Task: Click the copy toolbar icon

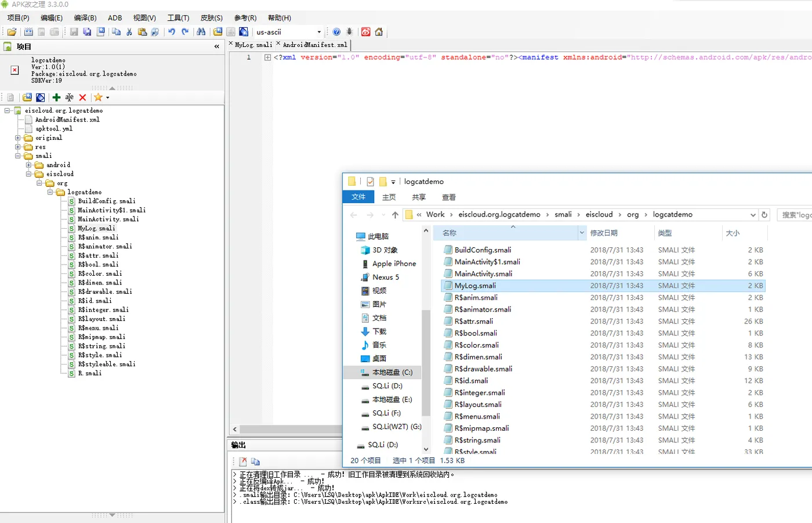Action: tap(116, 32)
